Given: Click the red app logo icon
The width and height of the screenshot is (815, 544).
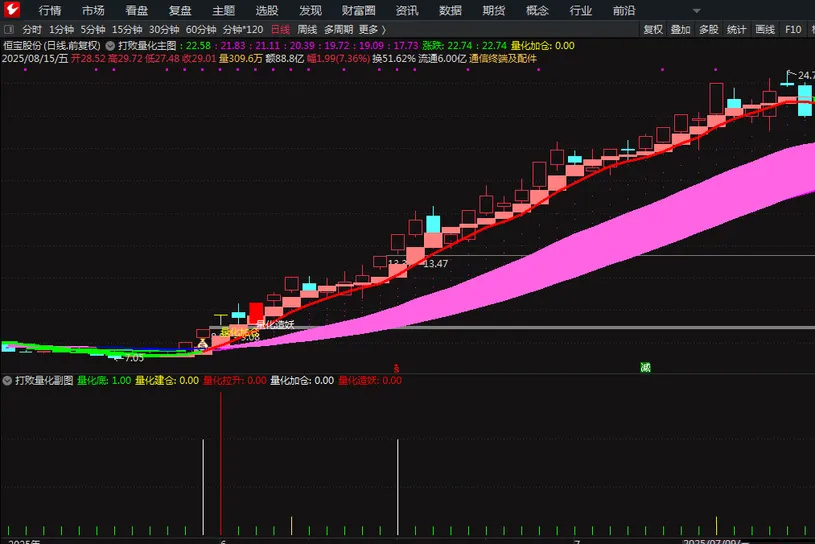Looking at the screenshot, I should pyautogui.click(x=12, y=10).
